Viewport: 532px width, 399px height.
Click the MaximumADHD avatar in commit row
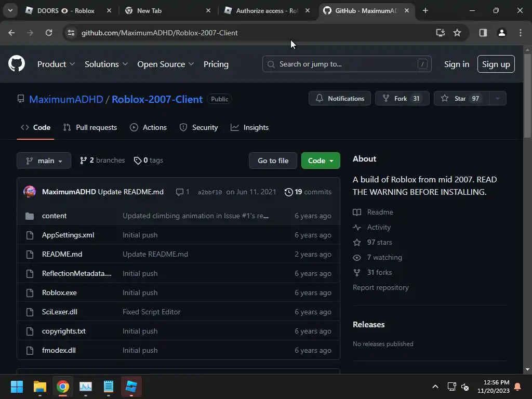30,192
